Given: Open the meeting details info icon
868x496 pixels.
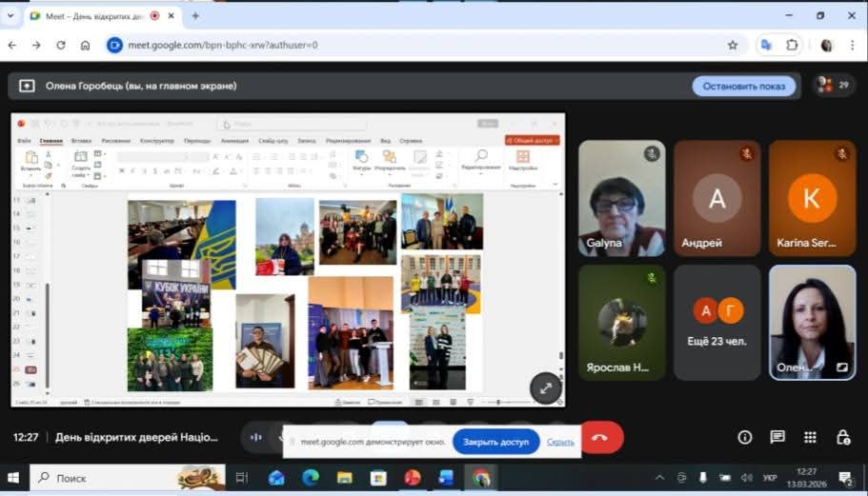Looking at the screenshot, I should pyautogui.click(x=745, y=437).
